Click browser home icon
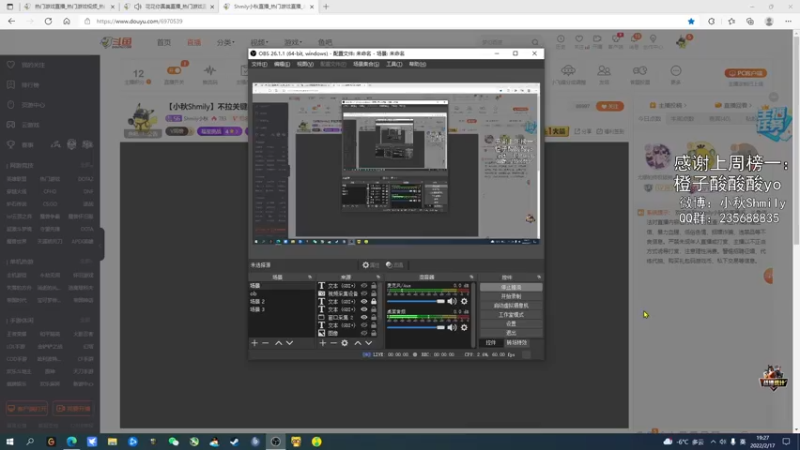 point(66,21)
